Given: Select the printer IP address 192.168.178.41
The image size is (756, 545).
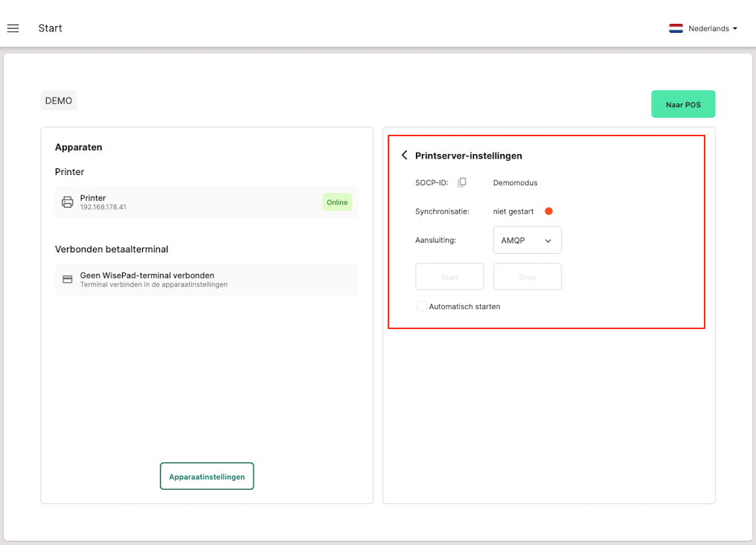Looking at the screenshot, I should tap(103, 208).
